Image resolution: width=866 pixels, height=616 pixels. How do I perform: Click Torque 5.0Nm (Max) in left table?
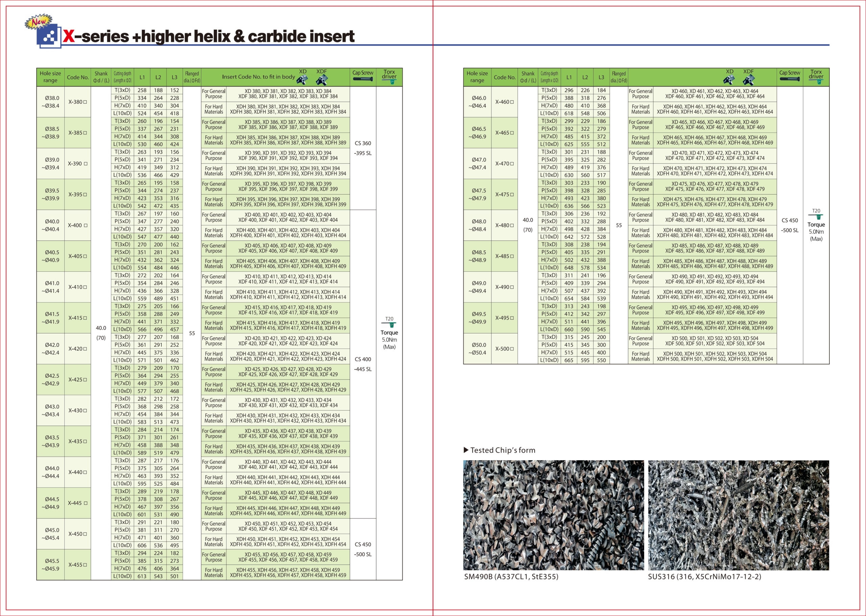coord(389,340)
